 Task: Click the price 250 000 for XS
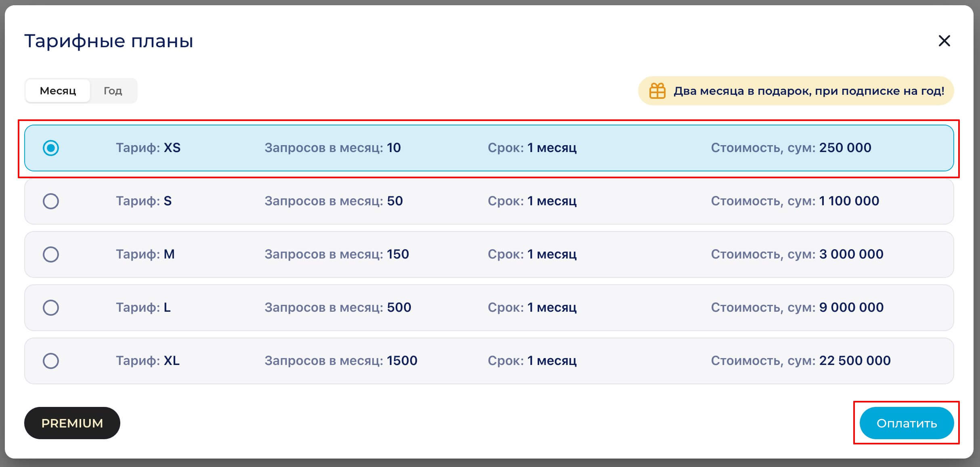[x=845, y=148]
